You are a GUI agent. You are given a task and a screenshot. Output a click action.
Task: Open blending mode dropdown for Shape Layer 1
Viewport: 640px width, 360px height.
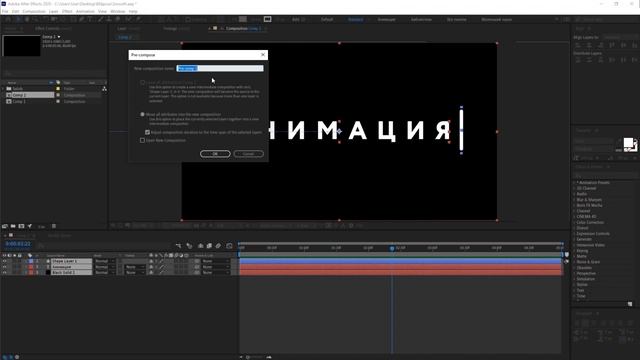point(104,261)
